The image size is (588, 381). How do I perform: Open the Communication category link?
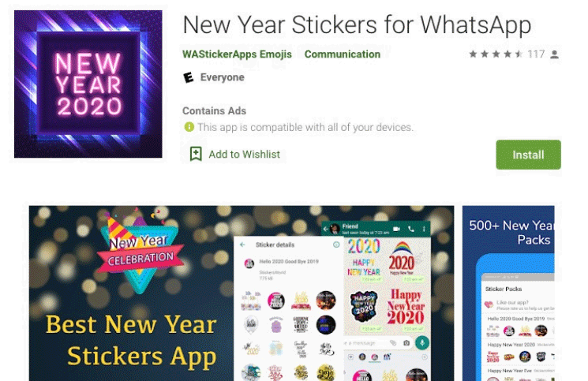[343, 54]
